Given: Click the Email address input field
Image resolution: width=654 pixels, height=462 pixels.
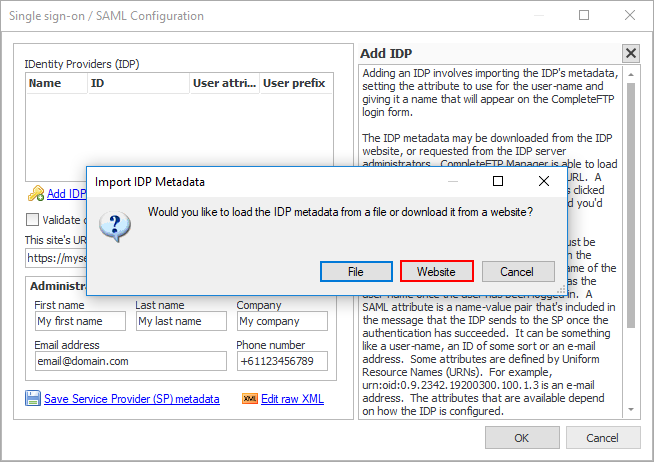Looking at the screenshot, I should point(116,361).
